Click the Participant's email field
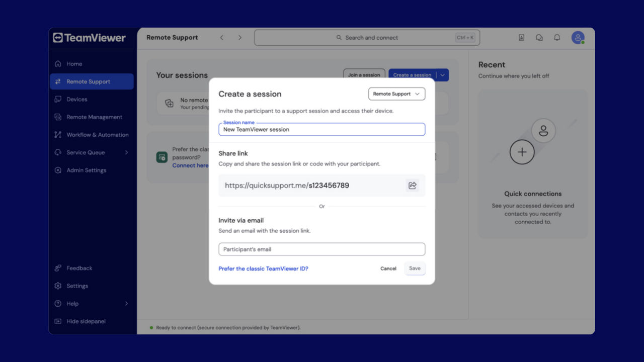This screenshot has width=644, height=362. click(322, 249)
